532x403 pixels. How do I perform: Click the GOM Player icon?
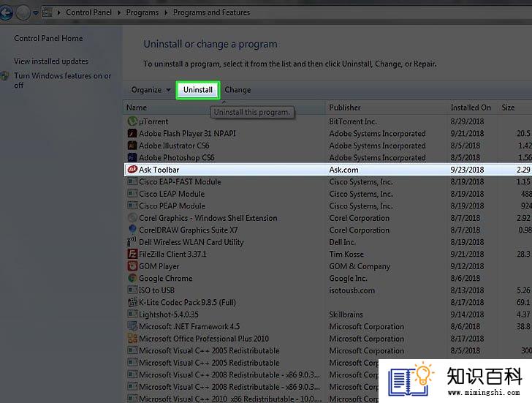point(132,265)
